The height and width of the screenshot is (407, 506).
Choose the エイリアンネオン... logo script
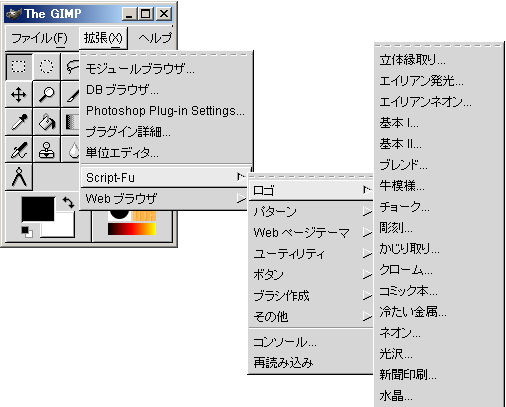[438, 102]
